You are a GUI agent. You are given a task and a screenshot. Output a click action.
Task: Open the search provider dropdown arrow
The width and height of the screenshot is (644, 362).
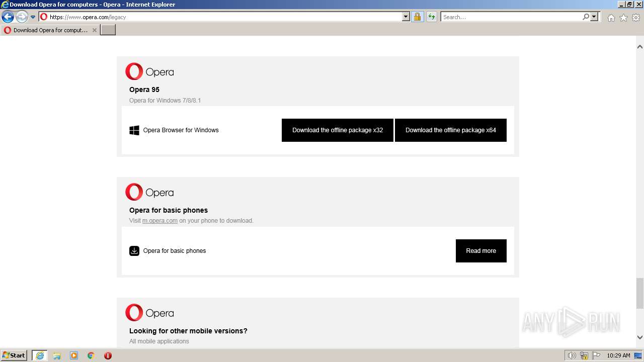click(594, 17)
